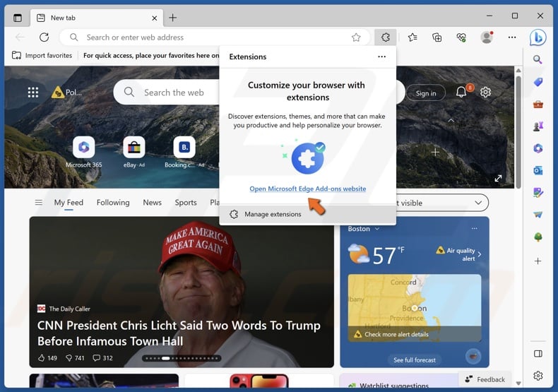The width and height of the screenshot is (558, 392).
Task: Click See full forecast button
Action: (414, 360)
